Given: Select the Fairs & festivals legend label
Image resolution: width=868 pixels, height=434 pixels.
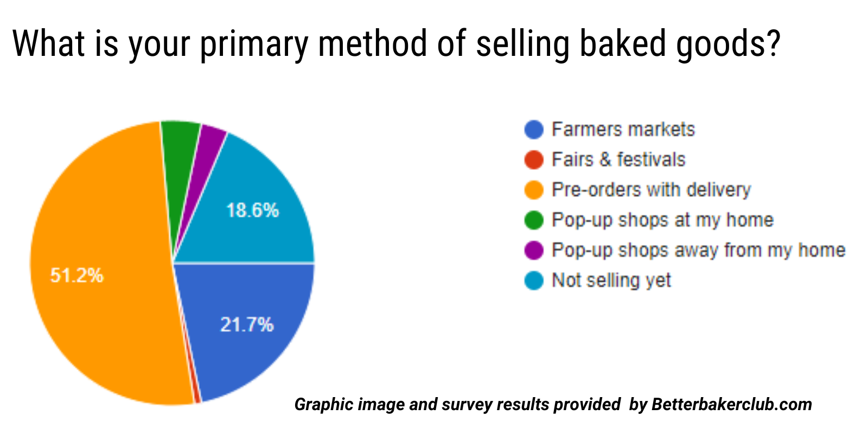Looking at the screenshot, I should pos(618,160).
